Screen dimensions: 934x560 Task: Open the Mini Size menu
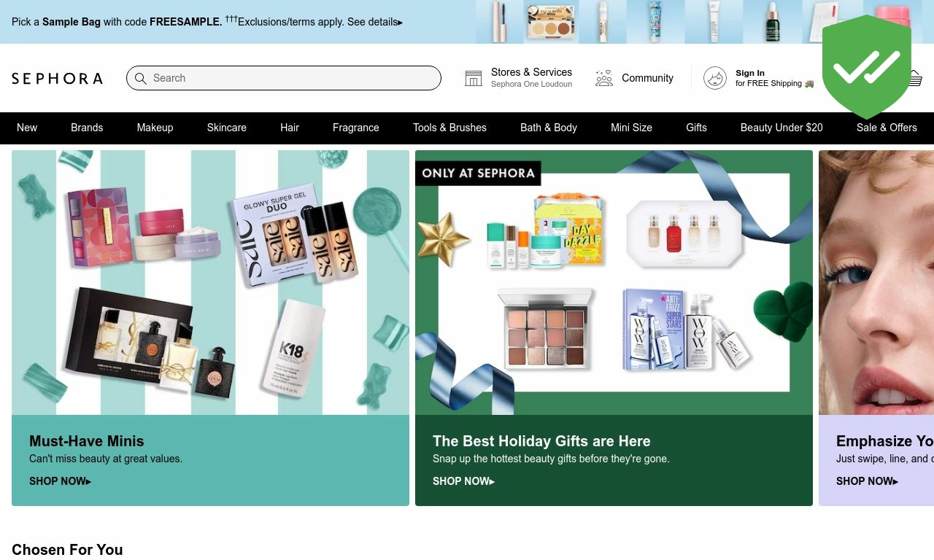(631, 128)
